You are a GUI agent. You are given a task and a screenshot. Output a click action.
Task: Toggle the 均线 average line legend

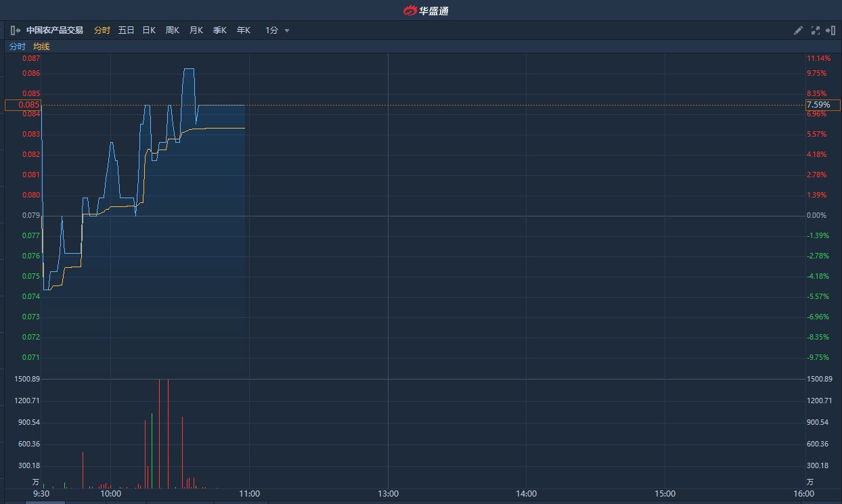(x=41, y=47)
